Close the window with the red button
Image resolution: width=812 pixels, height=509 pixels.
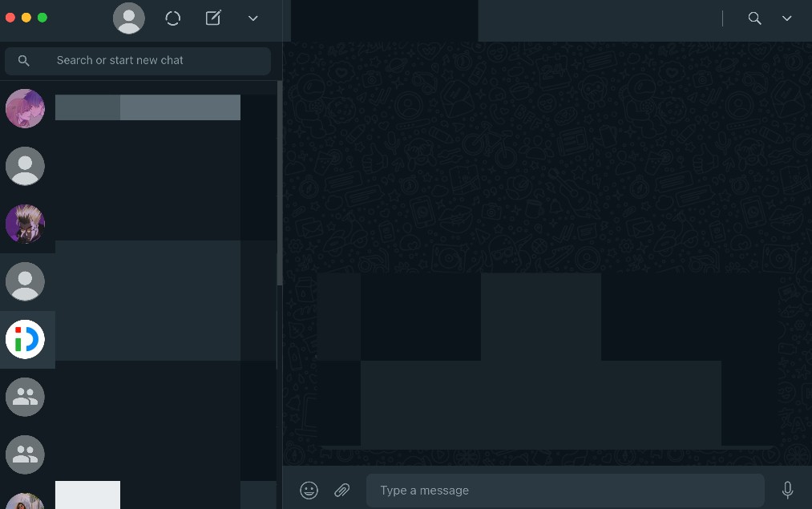pyautogui.click(x=10, y=18)
